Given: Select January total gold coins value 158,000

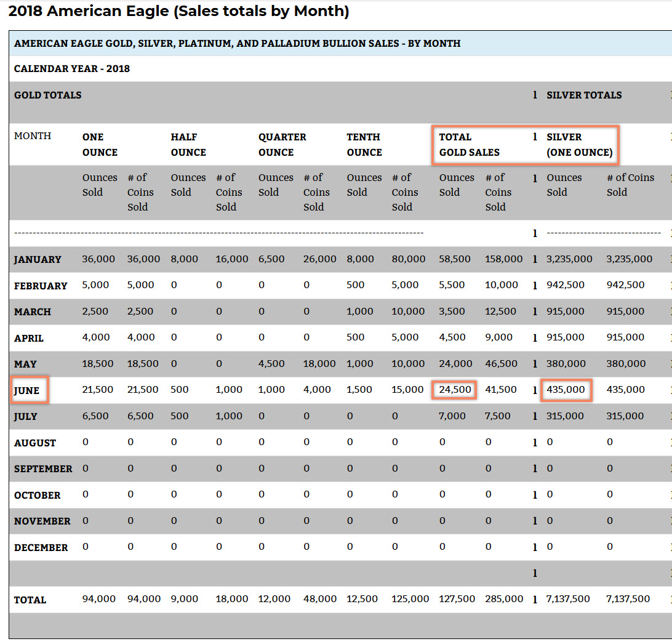Looking at the screenshot, I should pyautogui.click(x=503, y=259).
